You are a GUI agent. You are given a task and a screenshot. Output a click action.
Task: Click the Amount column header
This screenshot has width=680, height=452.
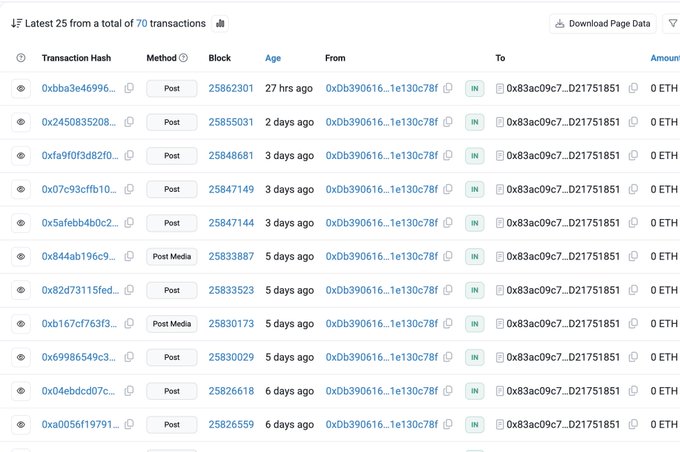[665, 58]
